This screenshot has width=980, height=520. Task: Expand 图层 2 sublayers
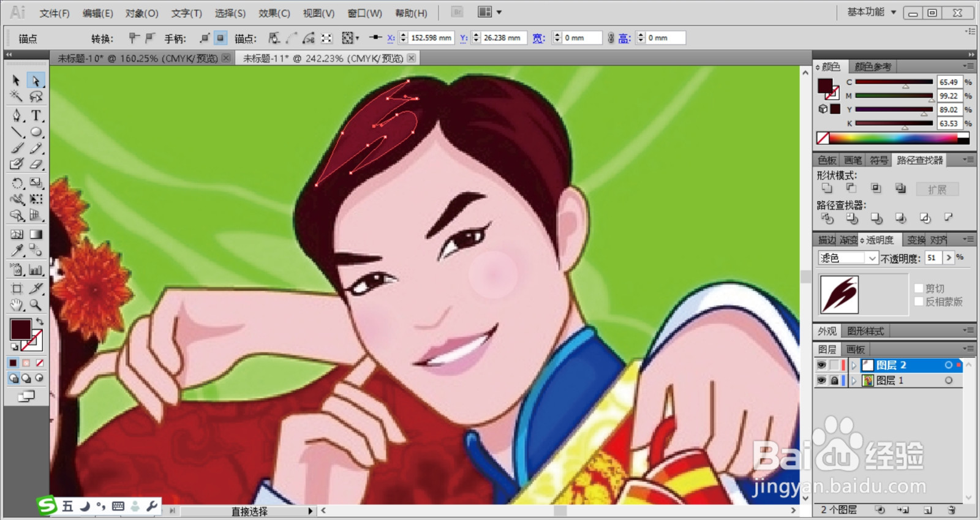tap(854, 365)
